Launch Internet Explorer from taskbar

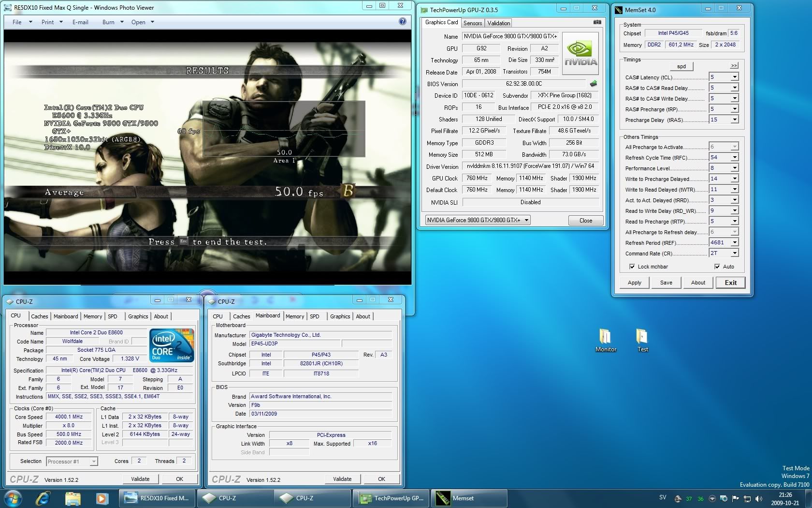tap(43, 498)
